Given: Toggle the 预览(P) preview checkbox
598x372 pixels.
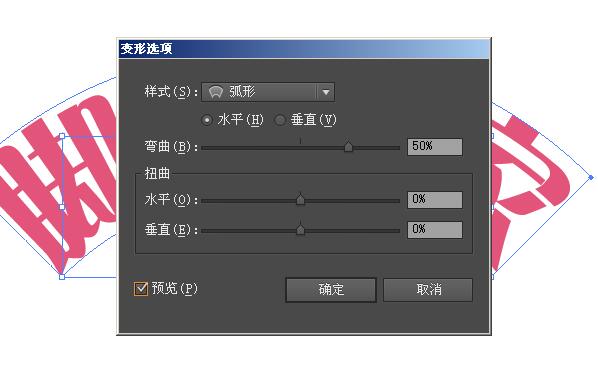Looking at the screenshot, I should [141, 289].
